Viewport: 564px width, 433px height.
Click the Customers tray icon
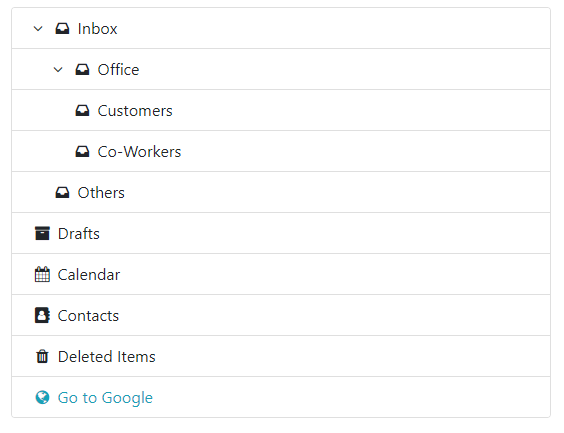(82, 111)
